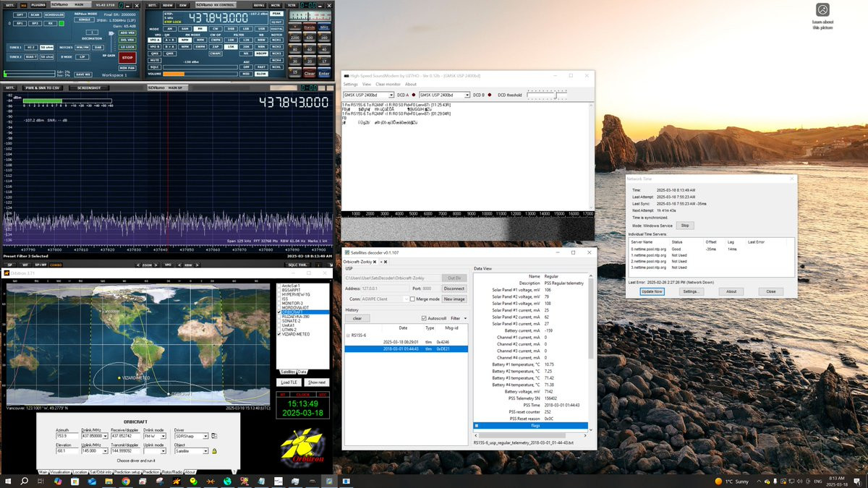Select the 15K filter in RX Control

click(x=231, y=47)
